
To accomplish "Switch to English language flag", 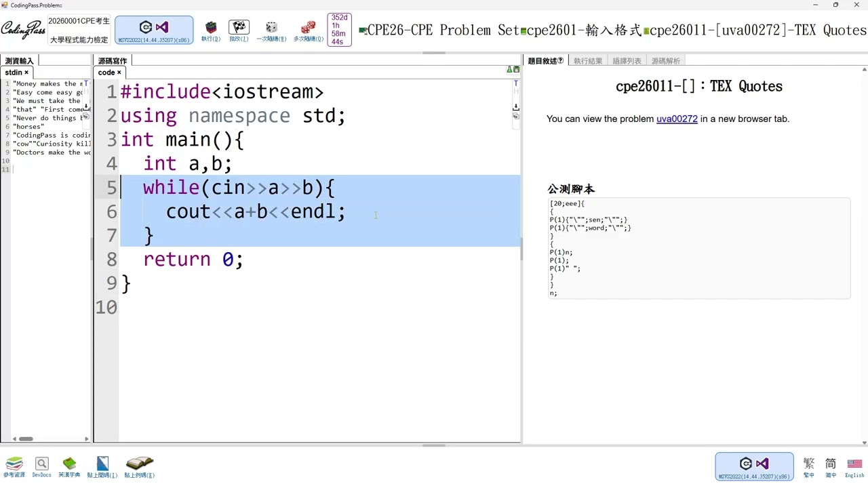I will coord(854,466).
